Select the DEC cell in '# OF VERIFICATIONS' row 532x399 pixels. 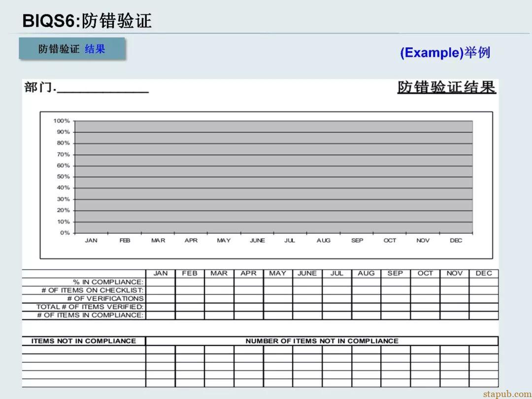[x=484, y=298]
